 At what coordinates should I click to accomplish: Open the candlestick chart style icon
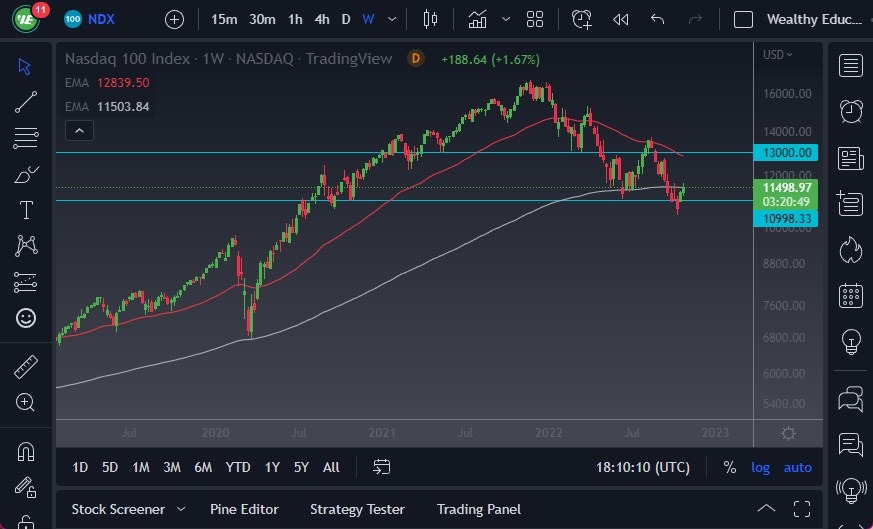pyautogui.click(x=431, y=19)
